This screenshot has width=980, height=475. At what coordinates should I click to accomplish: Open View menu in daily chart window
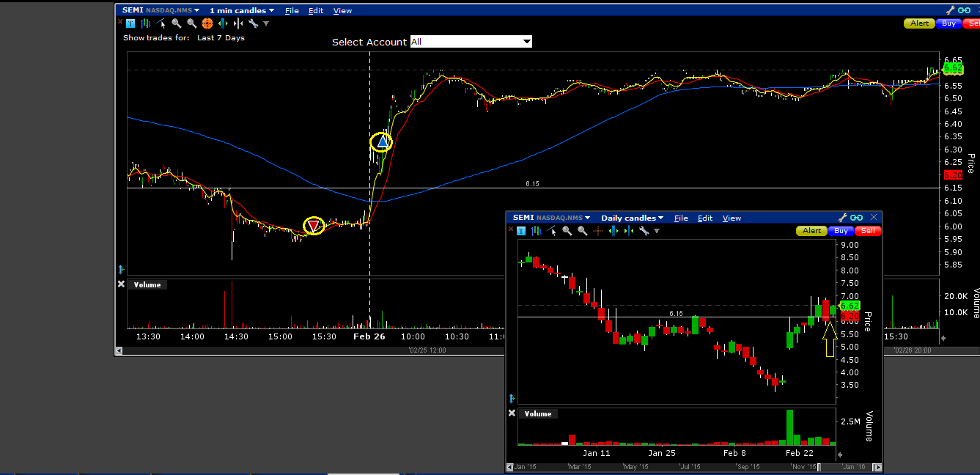732,218
